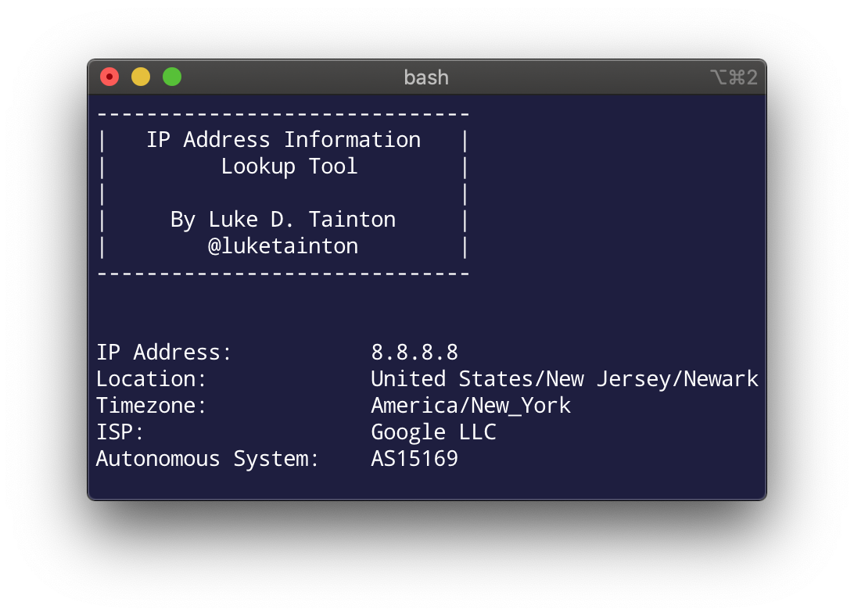Click the 8.8.8.8 address value
The image size is (854, 616).
point(414,353)
